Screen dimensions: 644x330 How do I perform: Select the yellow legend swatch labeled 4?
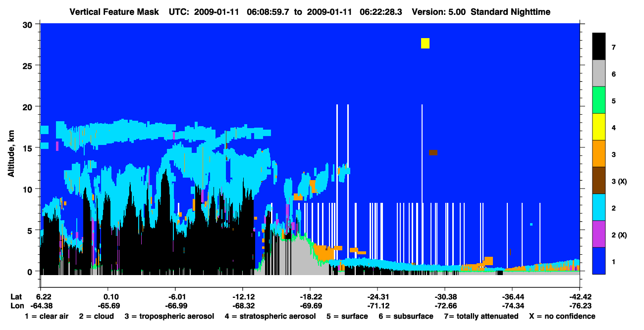tap(599, 127)
